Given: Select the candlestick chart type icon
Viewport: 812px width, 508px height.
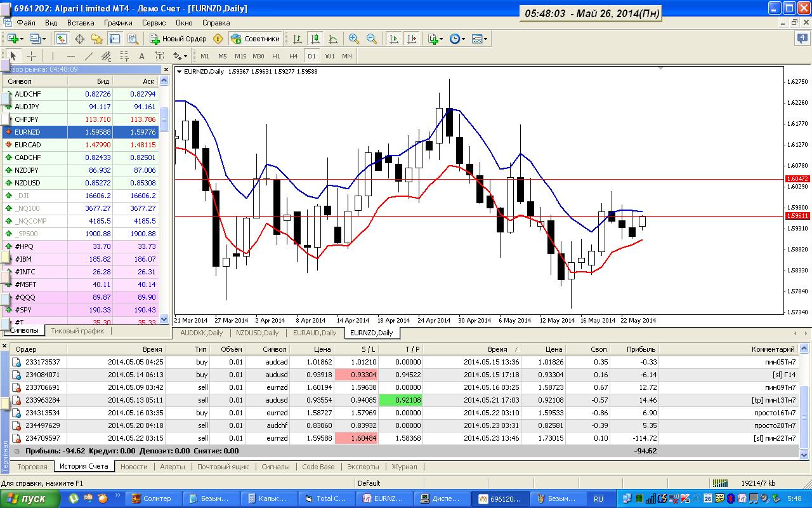Looking at the screenshot, I should click(315, 39).
